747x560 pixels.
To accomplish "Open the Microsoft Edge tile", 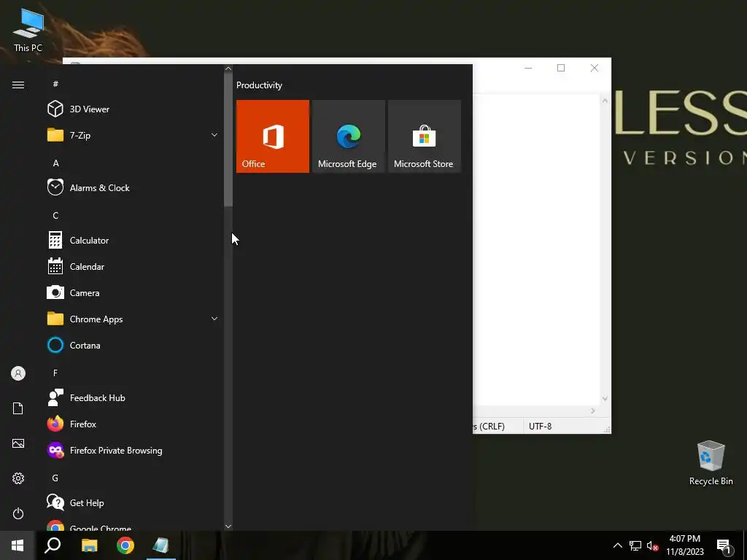I will pos(348,136).
